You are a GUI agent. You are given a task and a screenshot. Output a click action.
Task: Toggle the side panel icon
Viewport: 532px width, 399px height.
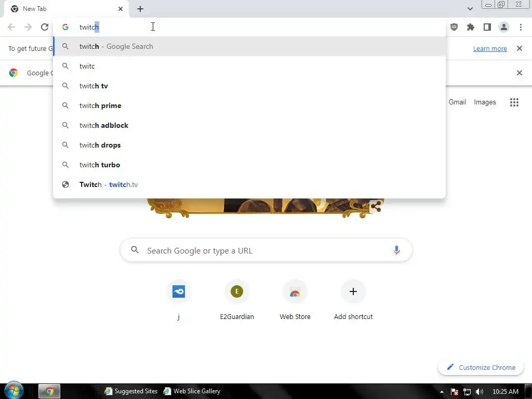pos(487,27)
